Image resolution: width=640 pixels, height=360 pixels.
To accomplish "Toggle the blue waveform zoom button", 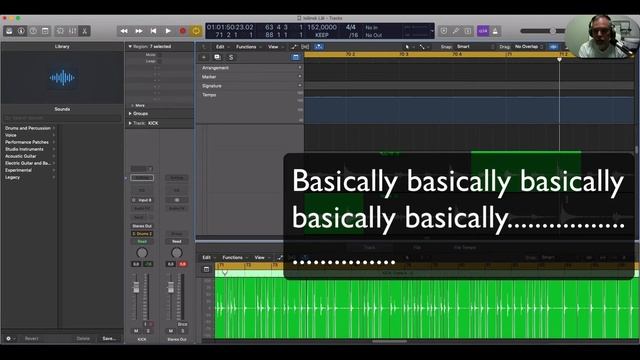I will (553, 47).
